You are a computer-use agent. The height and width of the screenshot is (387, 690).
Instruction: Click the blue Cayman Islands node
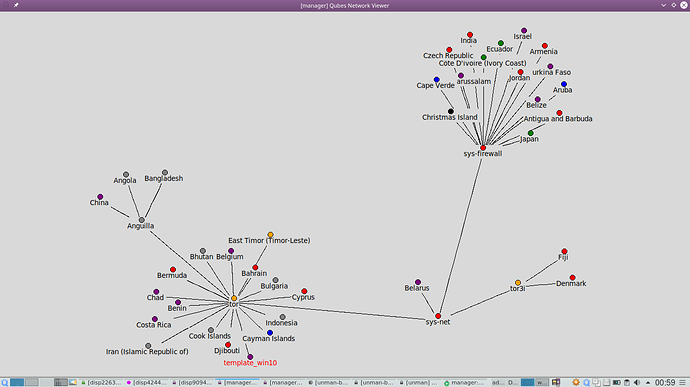click(270, 333)
